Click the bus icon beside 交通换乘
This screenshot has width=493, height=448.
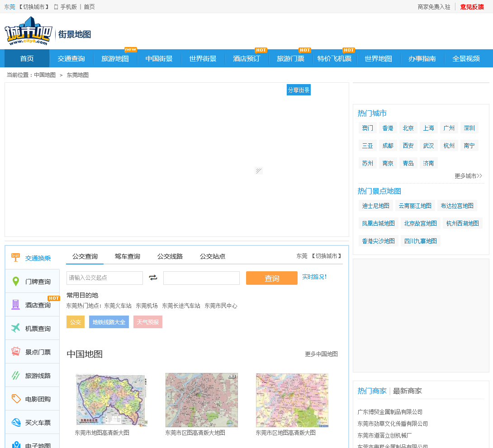coord(16,258)
